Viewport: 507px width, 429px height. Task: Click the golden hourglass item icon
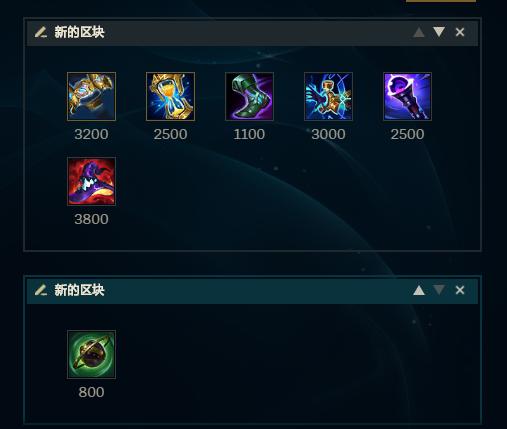170,96
